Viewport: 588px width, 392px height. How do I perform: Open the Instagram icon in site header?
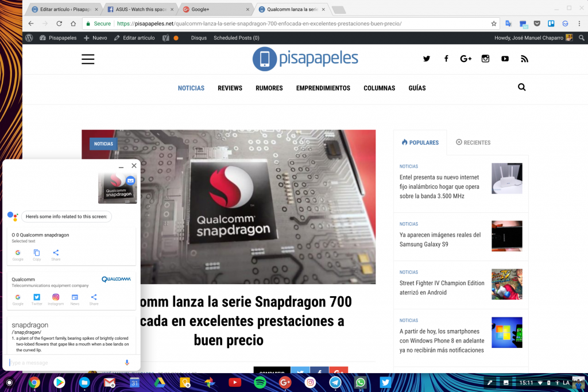pyautogui.click(x=485, y=59)
